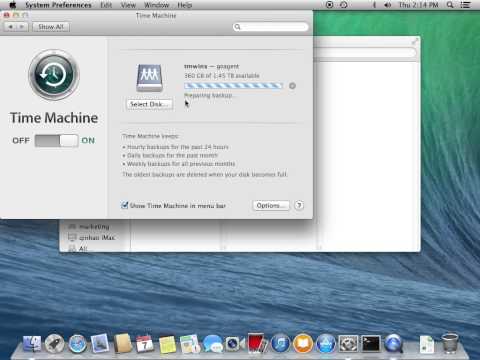Go forward with toolbar forward arrow

[x=22, y=27]
